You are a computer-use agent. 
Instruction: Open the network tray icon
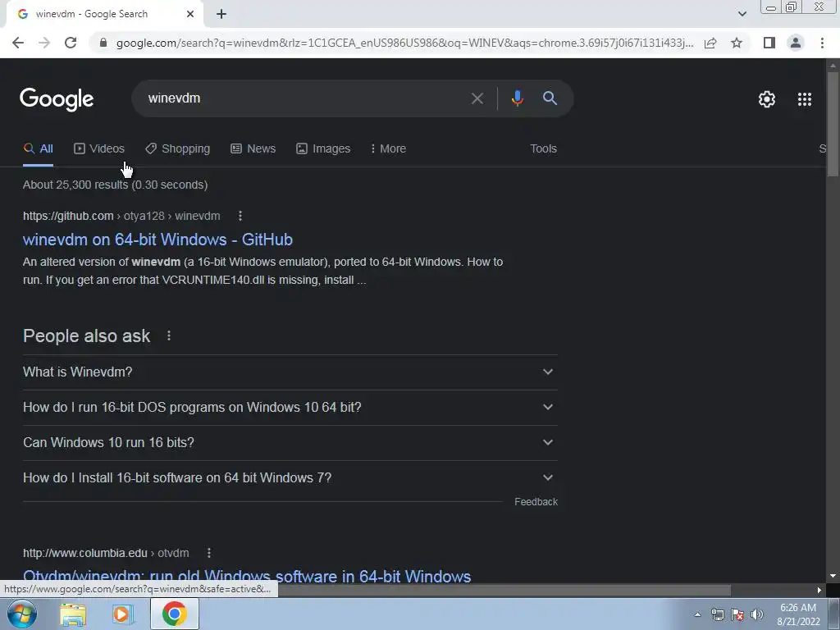pyautogui.click(x=717, y=614)
